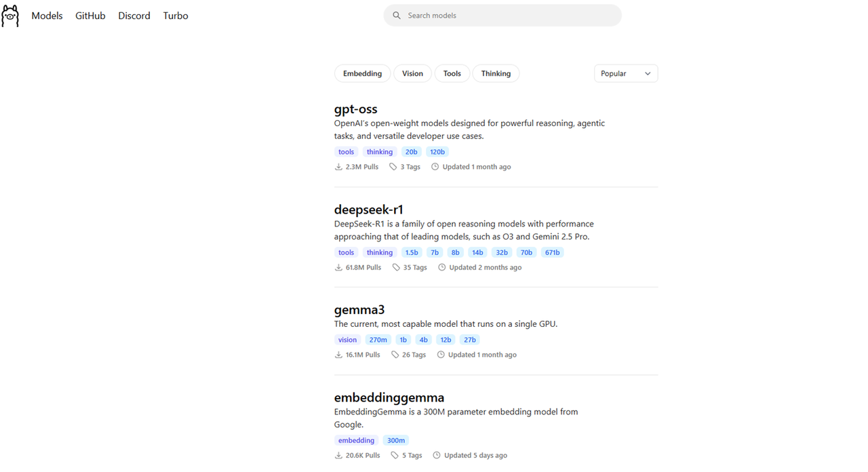Click the search magnifier icon
This screenshot has height=472, width=868.
(x=397, y=16)
